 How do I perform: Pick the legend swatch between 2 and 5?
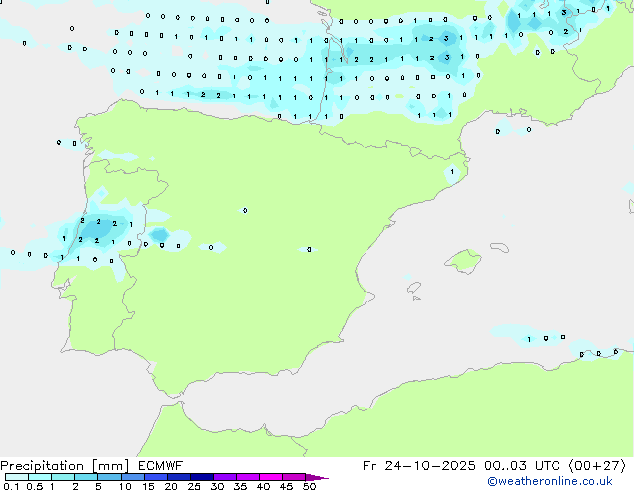click(86, 477)
